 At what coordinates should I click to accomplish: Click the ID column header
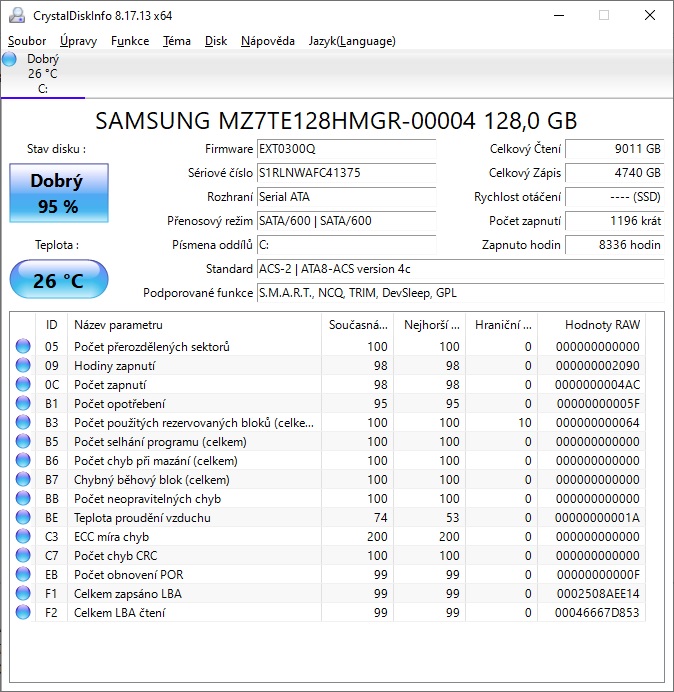pyautogui.click(x=51, y=325)
